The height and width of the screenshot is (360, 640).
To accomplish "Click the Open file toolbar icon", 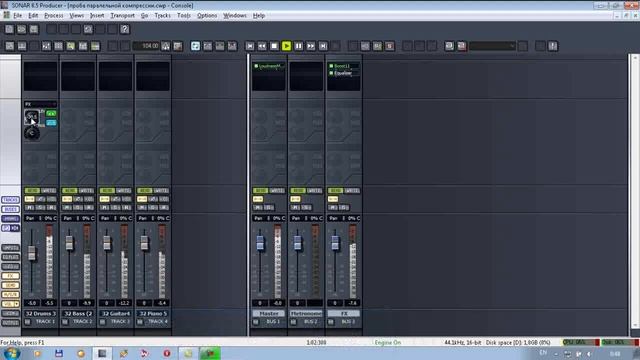I will (x=21, y=29).
